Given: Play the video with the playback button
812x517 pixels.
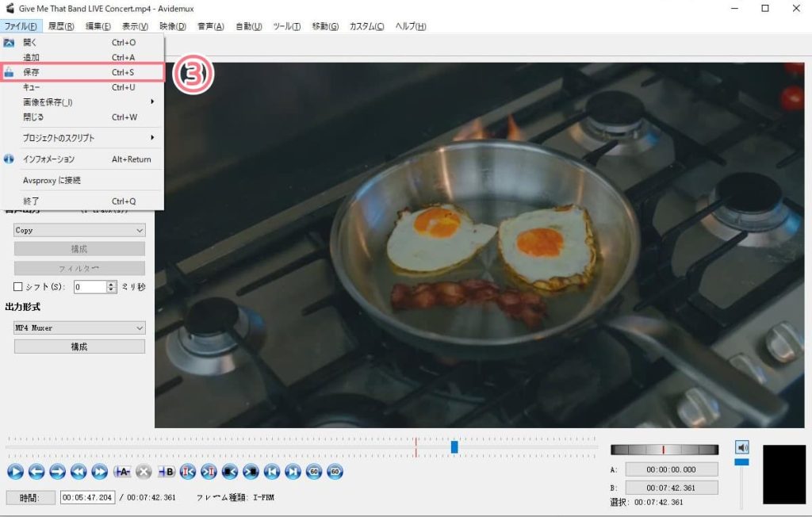Looking at the screenshot, I should (x=14, y=472).
